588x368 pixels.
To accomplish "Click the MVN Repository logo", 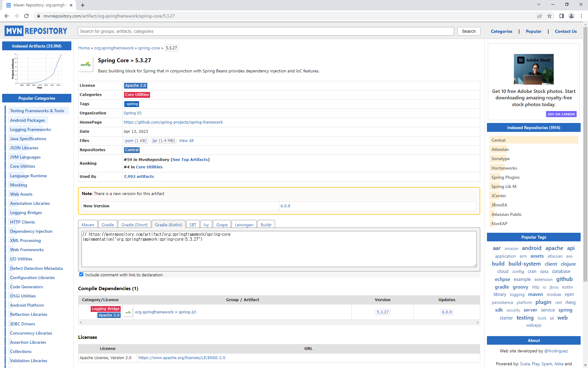I will (x=36, y=31).
